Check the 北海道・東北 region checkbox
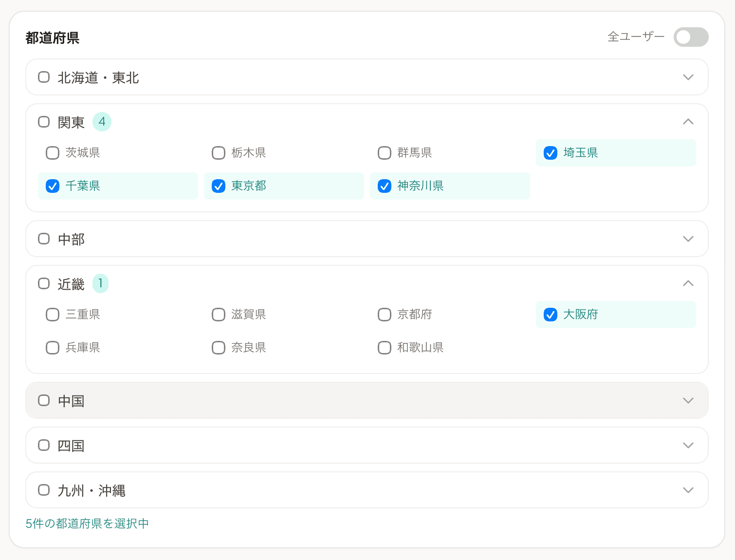735x560 pixels. [44, 77]
